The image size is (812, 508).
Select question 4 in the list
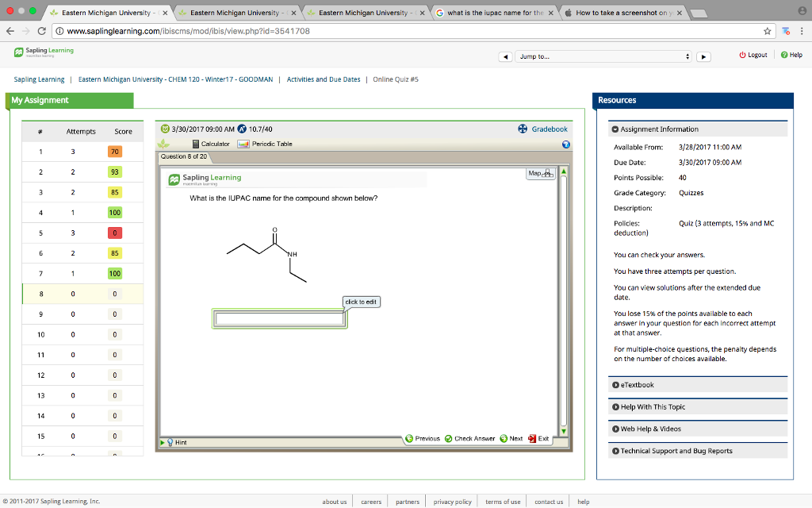tap(82, 213)
